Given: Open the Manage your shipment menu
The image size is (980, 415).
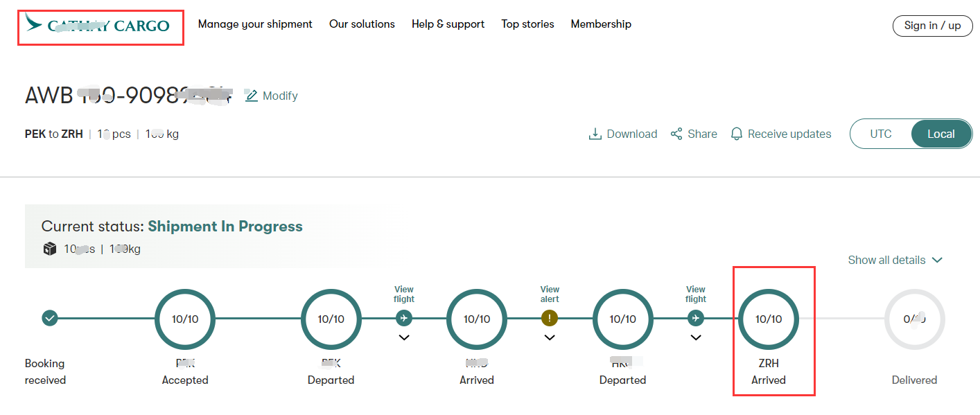Looking at the screenshot, I should 255,24.
